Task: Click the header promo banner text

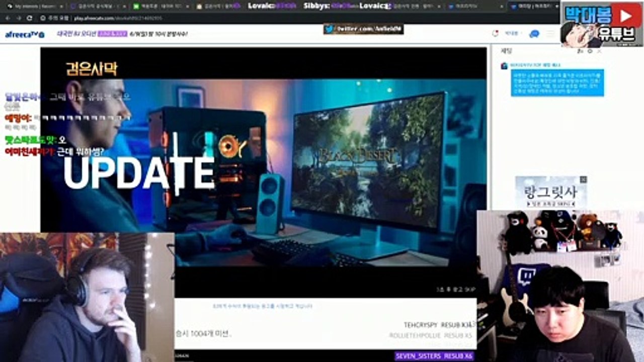Action: point(122,34)
